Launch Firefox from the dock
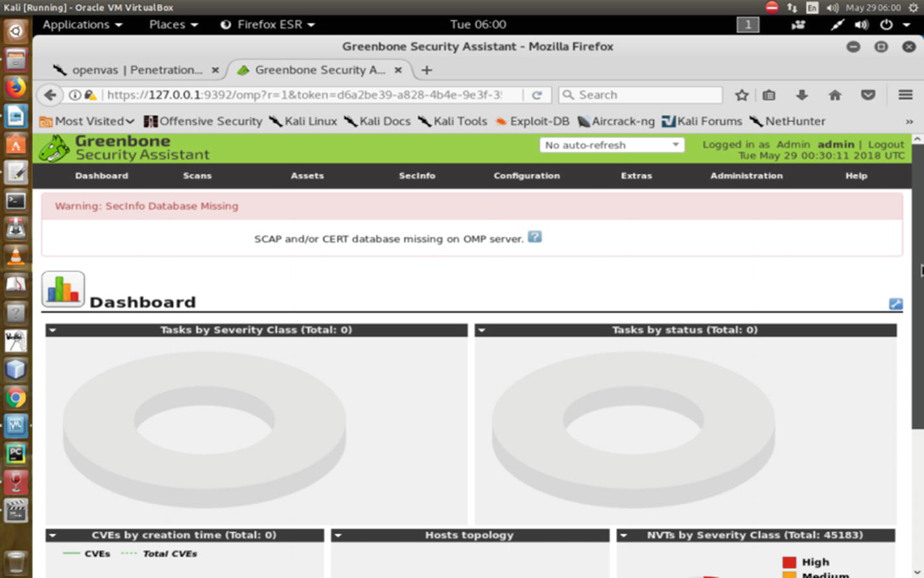Viewport: 924px width, 578px height. (x=16, y=87)
